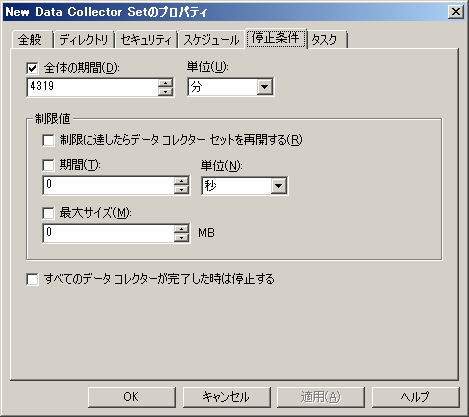Open the ヘルプ button
The image size is (469, 417).
tap(415, 397)
